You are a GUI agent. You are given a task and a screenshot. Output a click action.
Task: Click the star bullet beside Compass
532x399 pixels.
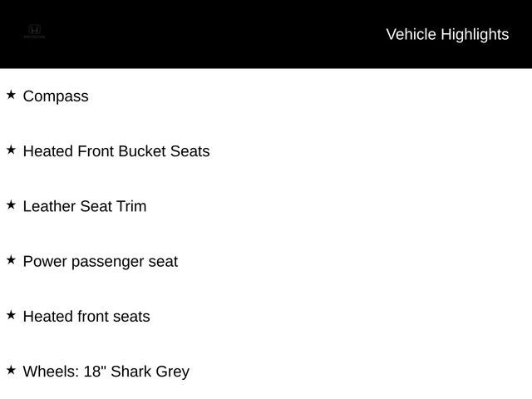coord(11,95)
